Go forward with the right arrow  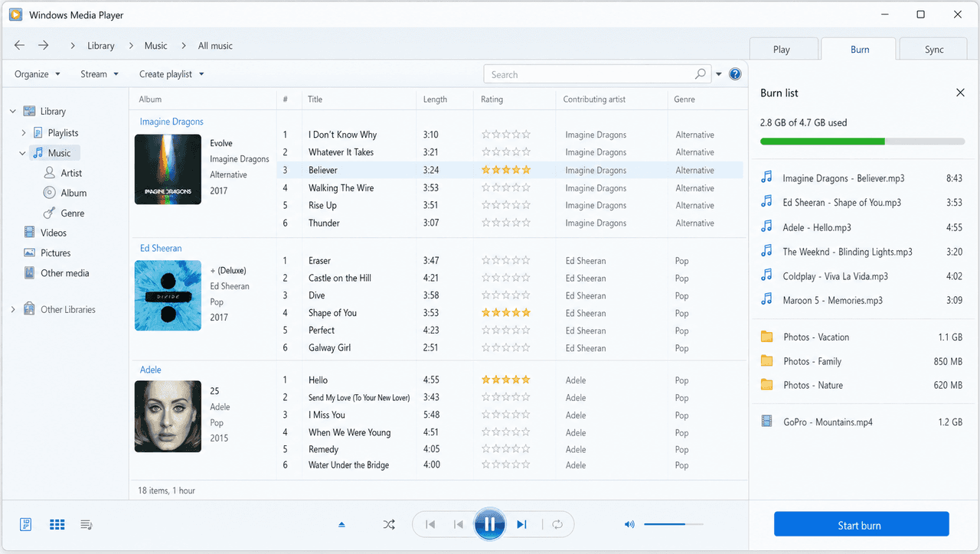[44, 46]
